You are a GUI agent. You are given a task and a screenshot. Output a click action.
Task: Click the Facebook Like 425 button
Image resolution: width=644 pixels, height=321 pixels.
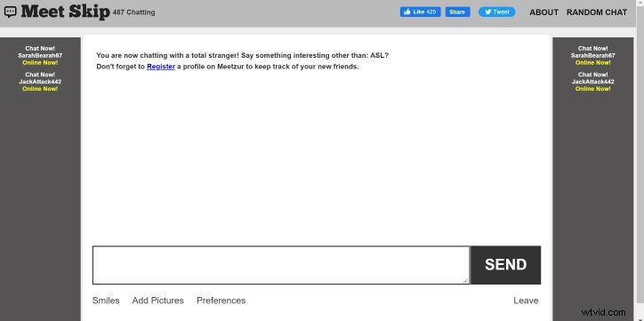[x=420, y=12]
